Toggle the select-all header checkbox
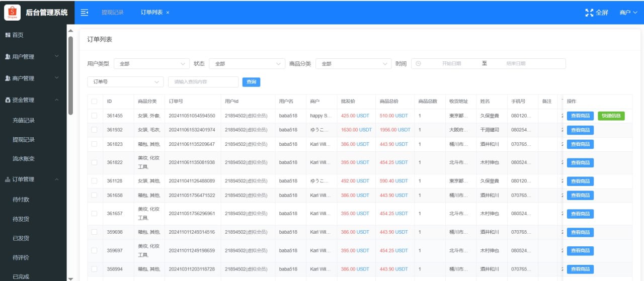Image resolution: width=644 pixels, height=281 pixels. pos(94,102)
